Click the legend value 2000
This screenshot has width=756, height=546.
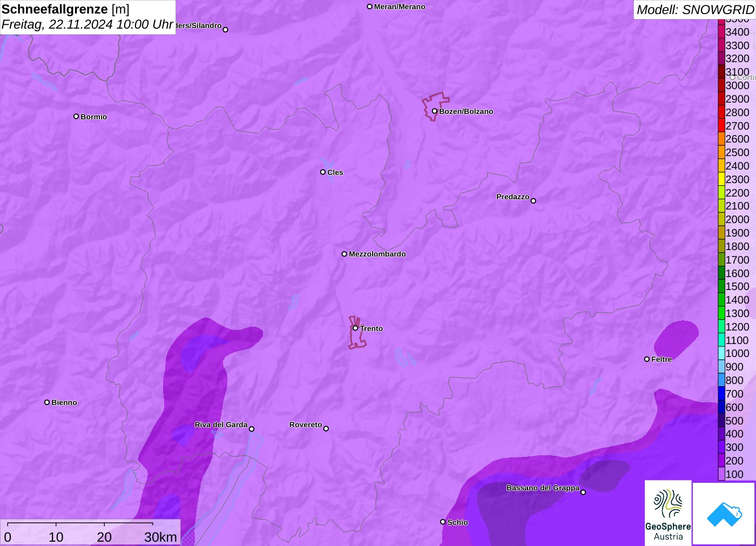[737, 219]
